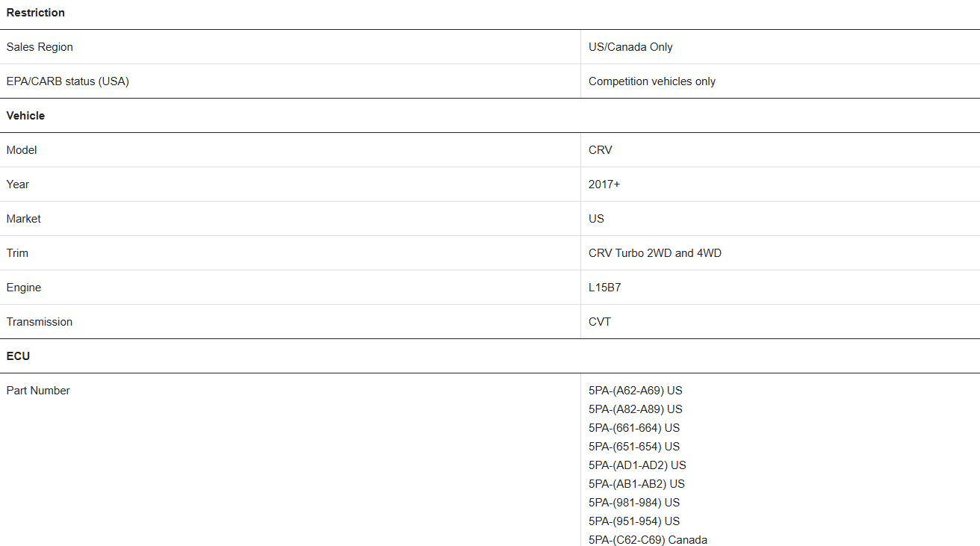Click part number 5PA-(C62-C69) Canada

click(648, 539)
